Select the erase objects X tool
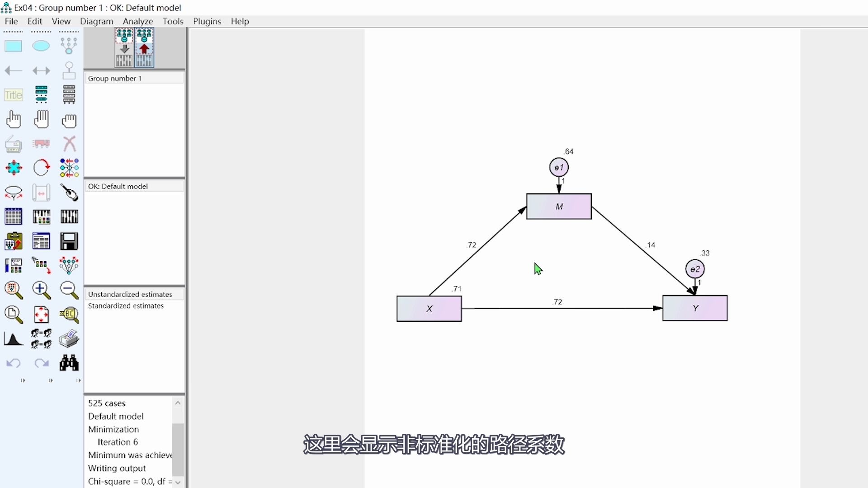Viewport: 868px width, 488px height. [x=69, y=144]
